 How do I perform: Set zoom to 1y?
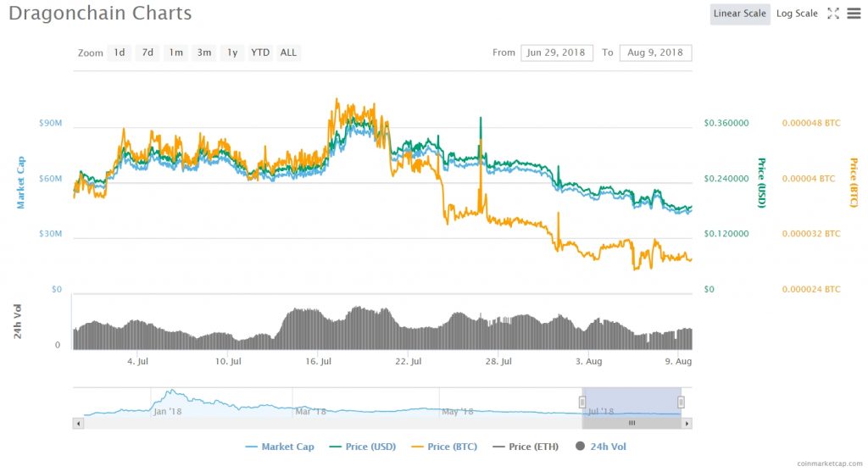click(232, 53)
